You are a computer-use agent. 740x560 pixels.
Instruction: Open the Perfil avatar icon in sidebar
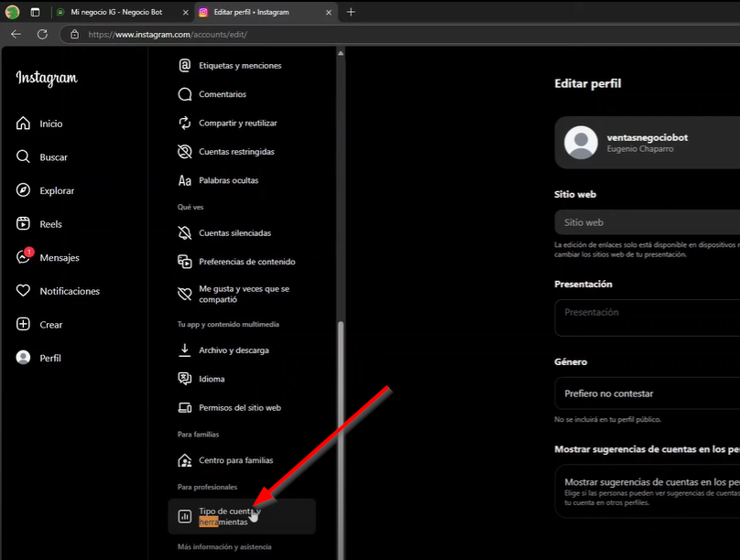23,358
